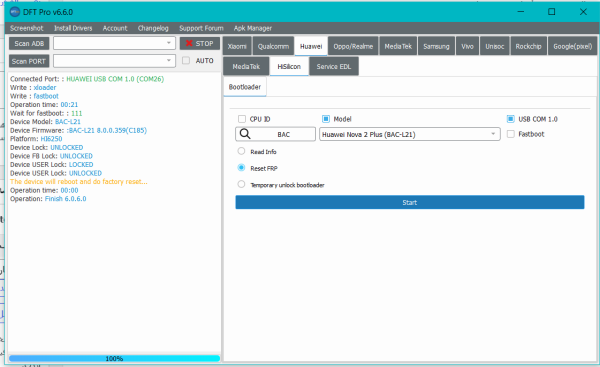This screenshot has height=367, width=600.
Task: Open the Huawei MediaTek sub-tab
Action: [246, 66]
